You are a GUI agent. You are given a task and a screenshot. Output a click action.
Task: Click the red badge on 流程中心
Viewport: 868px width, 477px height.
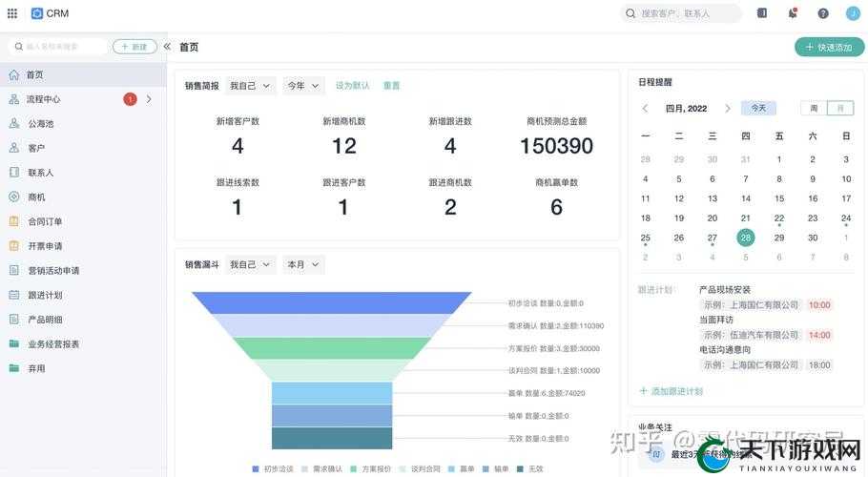click(x=130, y=99)
